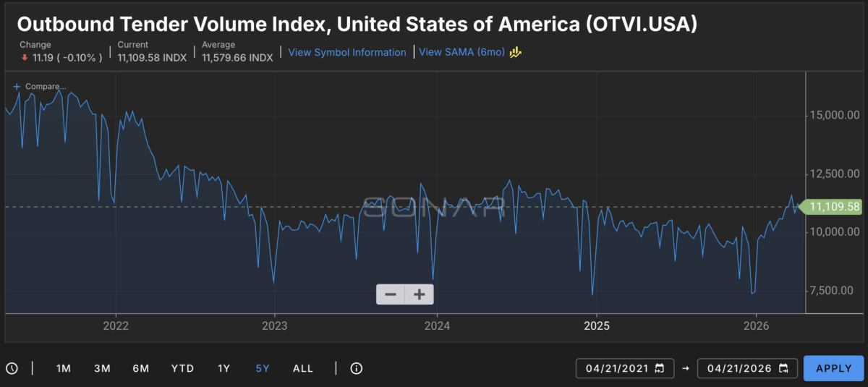
Task: Switch to 3M time range
Action: pyautogui.click(x=102, y=368)
